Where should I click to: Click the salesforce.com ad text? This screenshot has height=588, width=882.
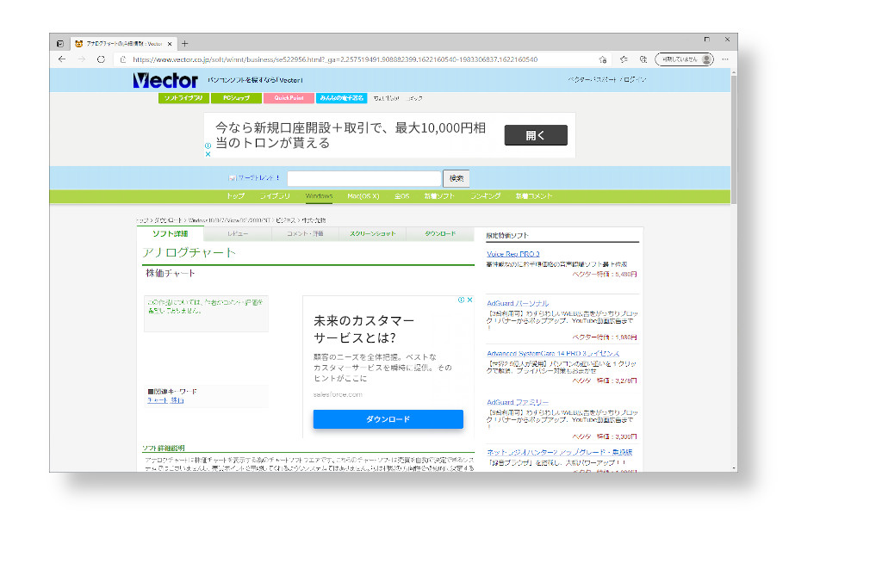[x=338, y=394]
